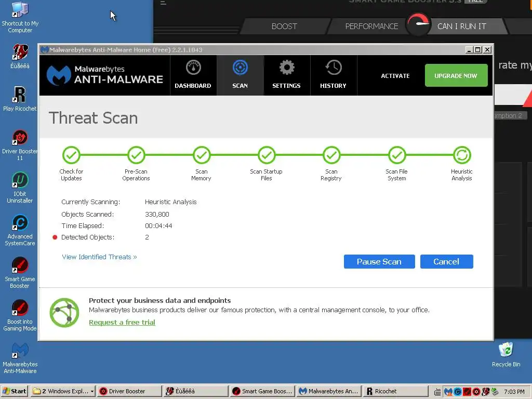532x399 pixels.
Task: Click the Scan File System step checkmark
Action: tap(397, 155)
